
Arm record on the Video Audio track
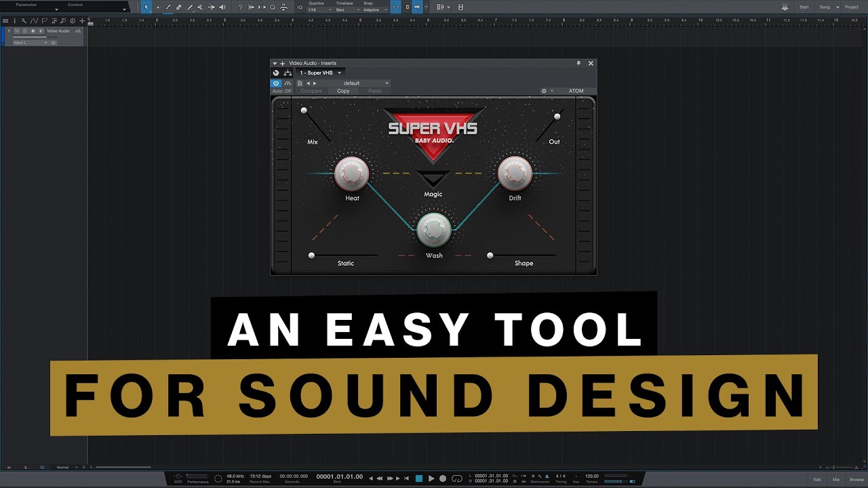pyautogui.click(x=33, y=31)
